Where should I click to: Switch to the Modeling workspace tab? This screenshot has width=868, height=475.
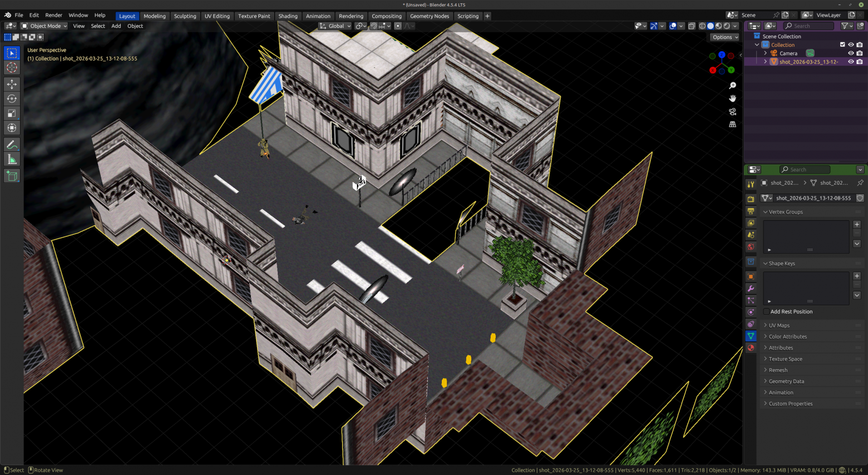click(155, 16)
